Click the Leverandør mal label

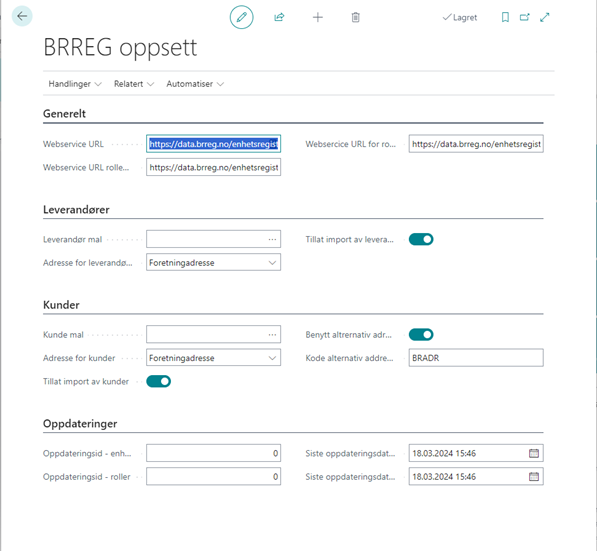[72, 240]
